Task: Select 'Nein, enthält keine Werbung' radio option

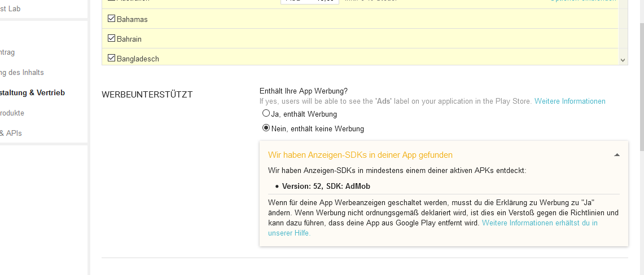Action: (266, 128)
